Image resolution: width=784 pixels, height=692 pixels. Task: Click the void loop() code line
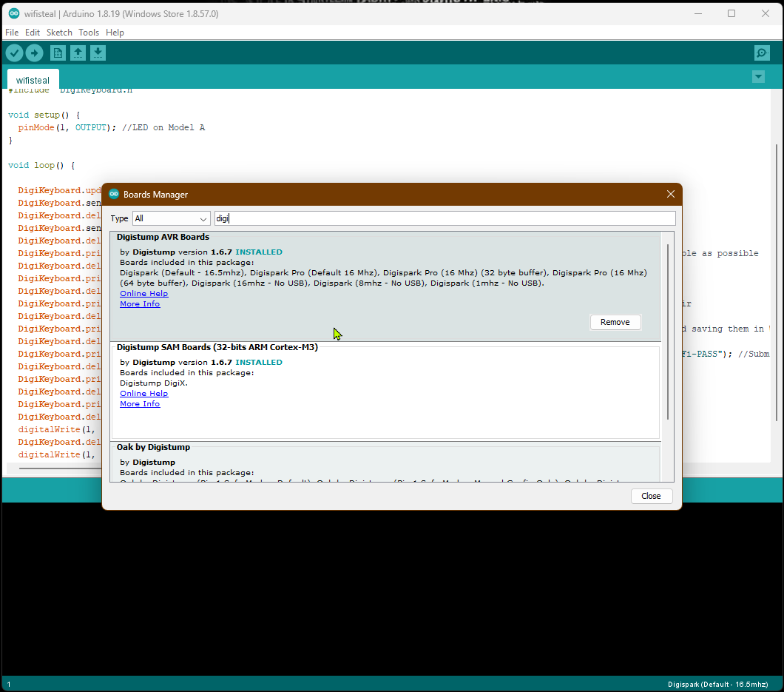click(x=41, y=166)
